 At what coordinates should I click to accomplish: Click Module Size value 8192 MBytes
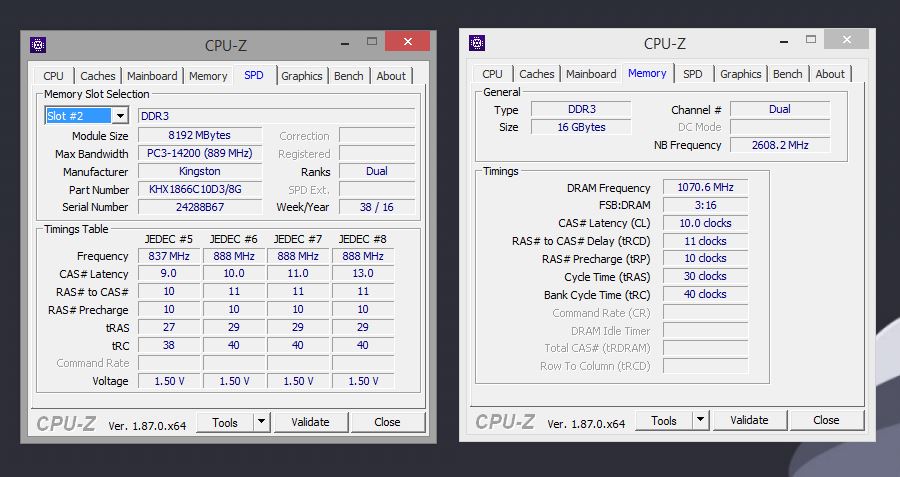pos(200,135)
